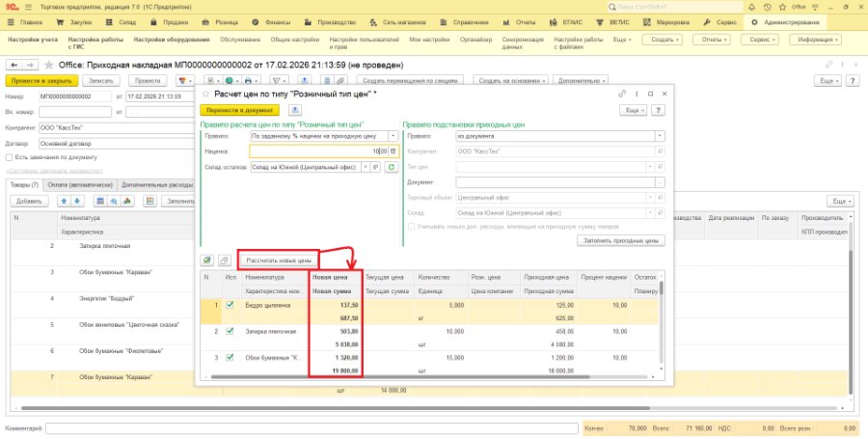868x439 pixels.
Task: Click vertical scrollbar of price dialog table
Action: (661, 288)
